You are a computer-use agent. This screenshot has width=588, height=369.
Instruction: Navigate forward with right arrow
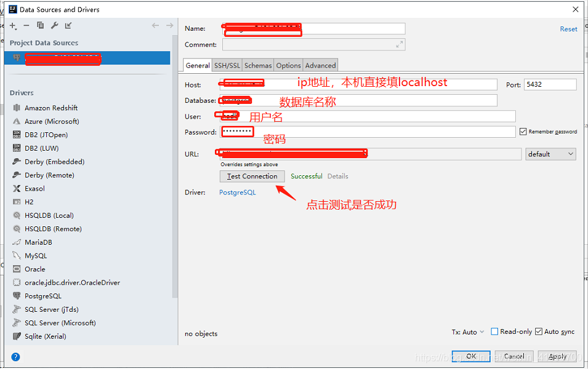click(x=169, y=25)
